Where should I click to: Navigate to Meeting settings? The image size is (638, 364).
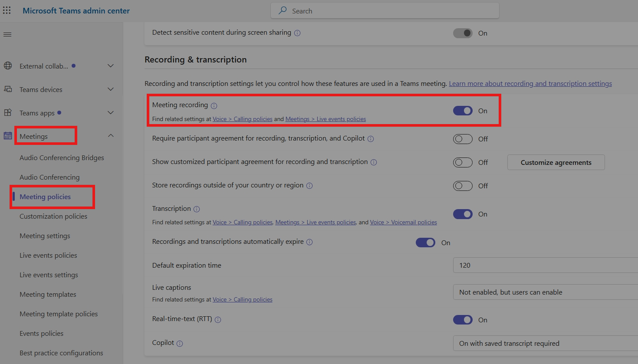[x=45, y=236]
